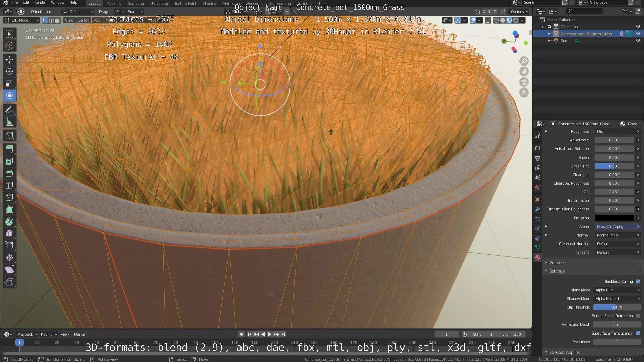Open Shadow Mode Alpha Hashed dropdown
Viewport: 644px width, 362px height.
pos(617,299)
